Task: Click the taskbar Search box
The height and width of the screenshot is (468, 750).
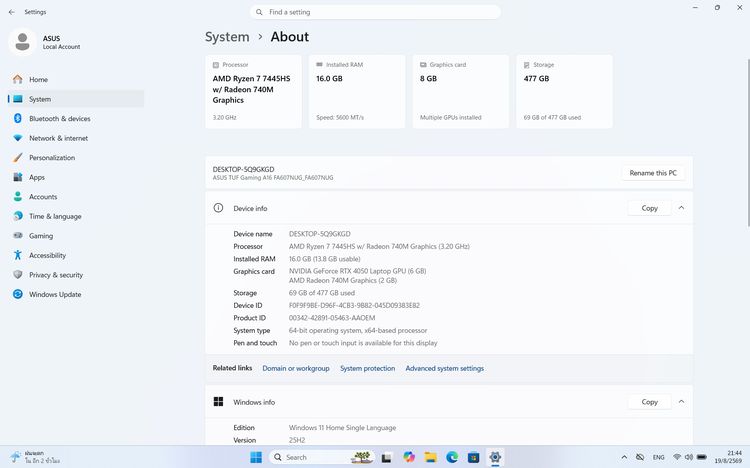Action: pos(321,457)
